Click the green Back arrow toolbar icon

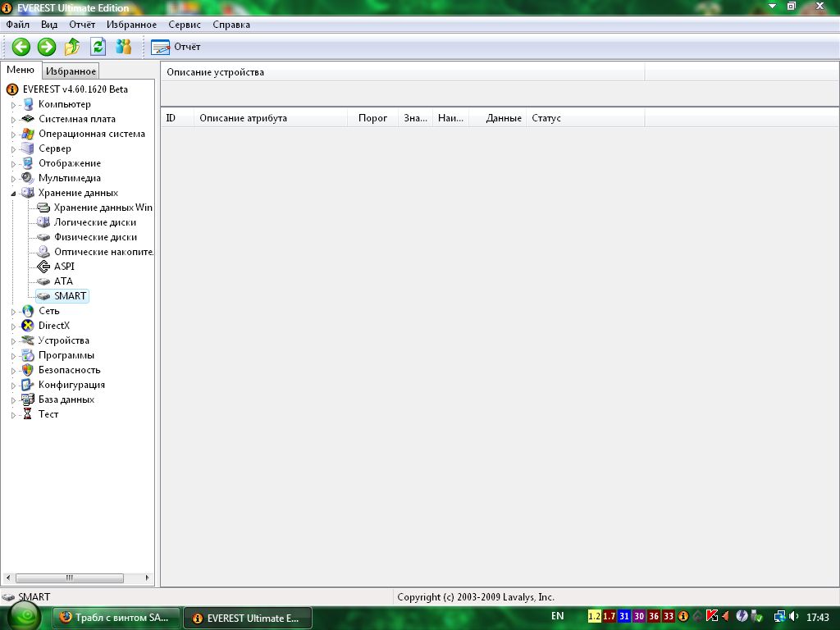21,47
